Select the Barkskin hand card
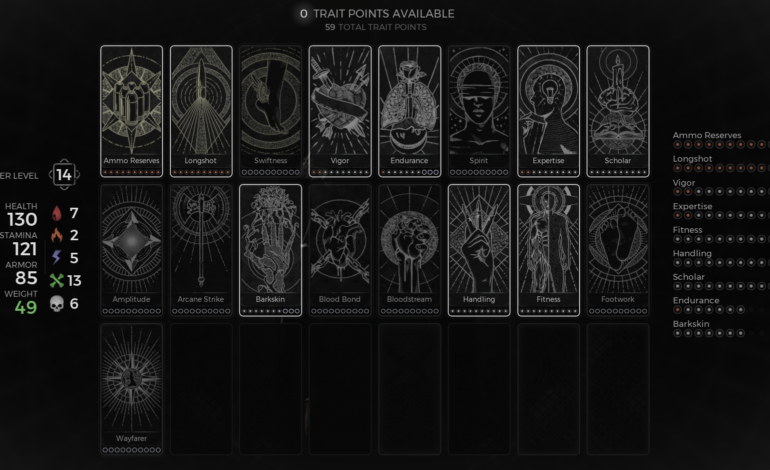Viewport: 770px width, 470px height. pyautogui.click(x=271, y=250)
